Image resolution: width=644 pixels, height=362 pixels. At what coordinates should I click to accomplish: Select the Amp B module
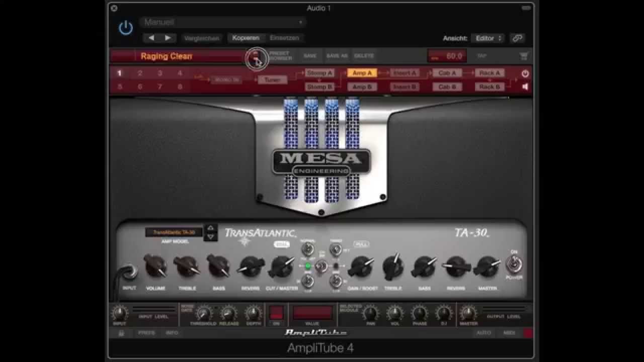click(x=362, y=86)
